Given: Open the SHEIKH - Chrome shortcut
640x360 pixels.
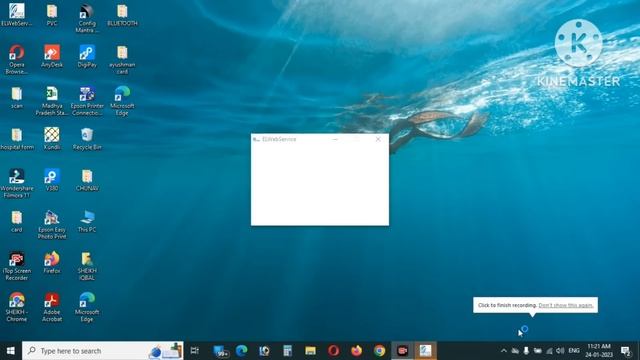Looking at the screenshot, I should [17, 307].
